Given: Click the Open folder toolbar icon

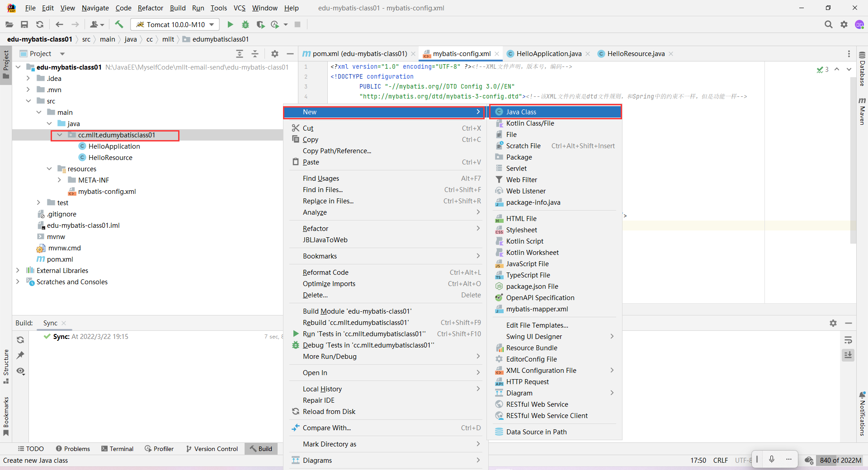Looking at the screenshot, I should (9, 24).
